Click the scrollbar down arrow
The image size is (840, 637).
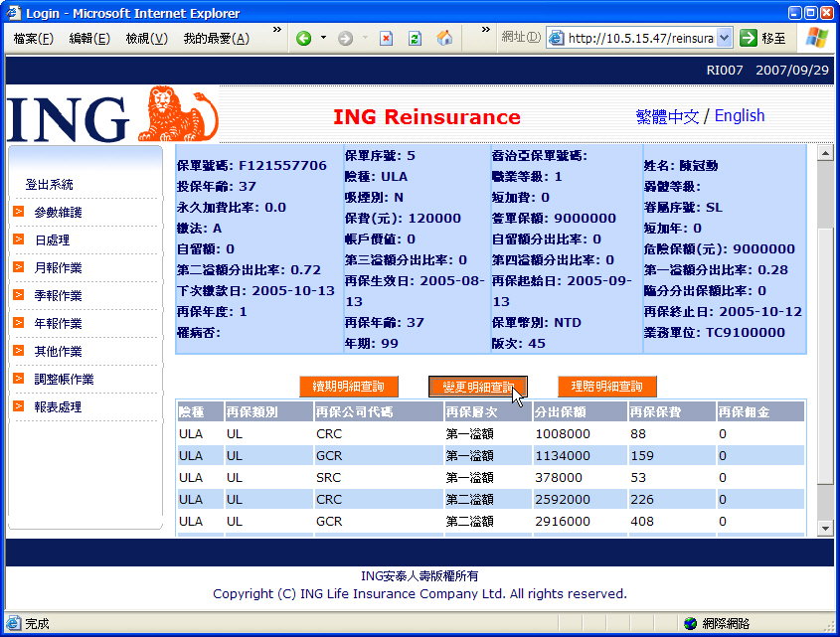tap(825, 529)
